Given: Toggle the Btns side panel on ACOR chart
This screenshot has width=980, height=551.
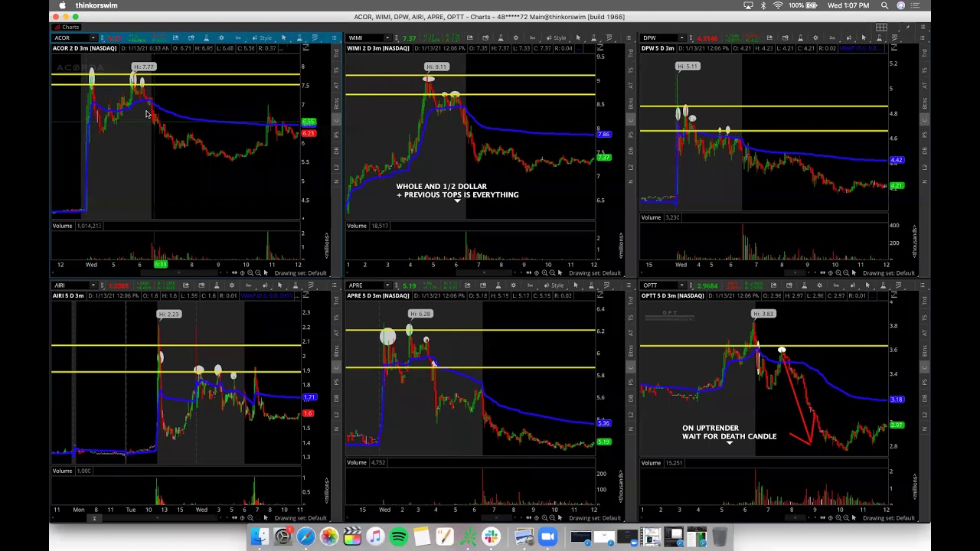Looking at the screenshot, I should pos(336,103).
